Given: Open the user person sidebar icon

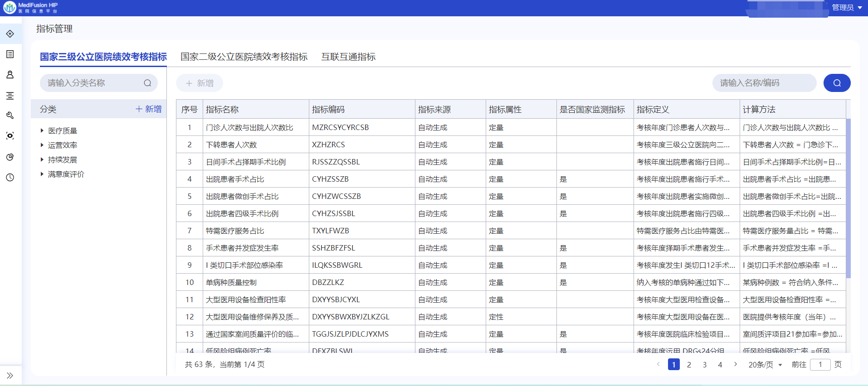Looking at the screenshot, I should point(10,75).
